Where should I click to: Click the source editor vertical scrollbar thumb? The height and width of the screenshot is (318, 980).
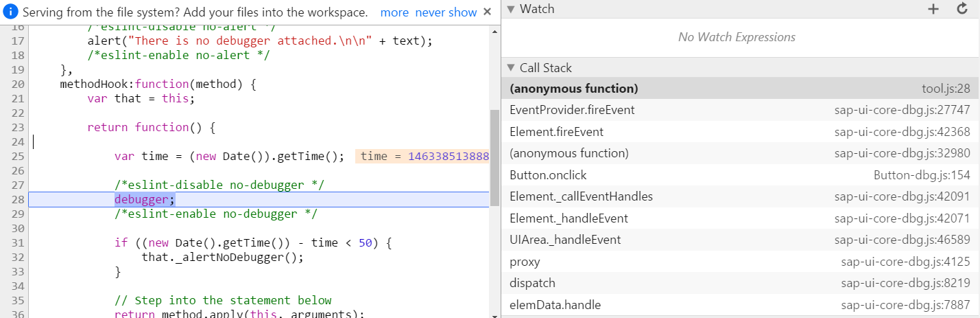495,158
